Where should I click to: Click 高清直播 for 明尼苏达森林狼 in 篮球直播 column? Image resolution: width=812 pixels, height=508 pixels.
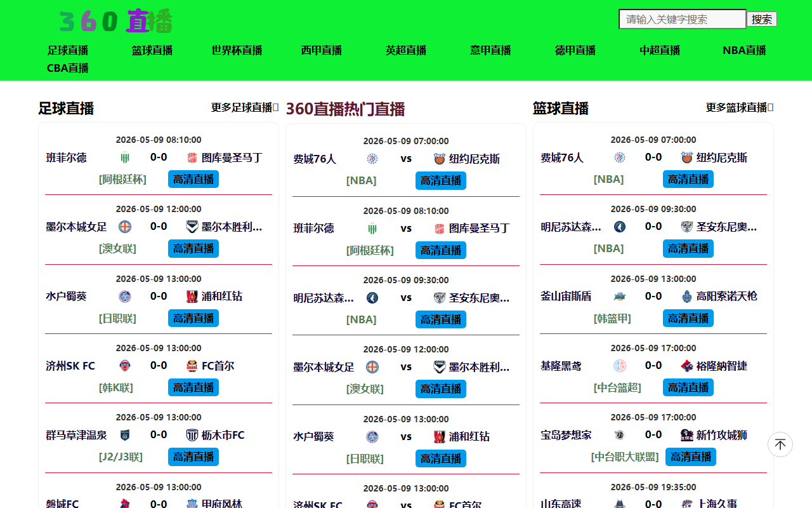click(x=688, y=248)
